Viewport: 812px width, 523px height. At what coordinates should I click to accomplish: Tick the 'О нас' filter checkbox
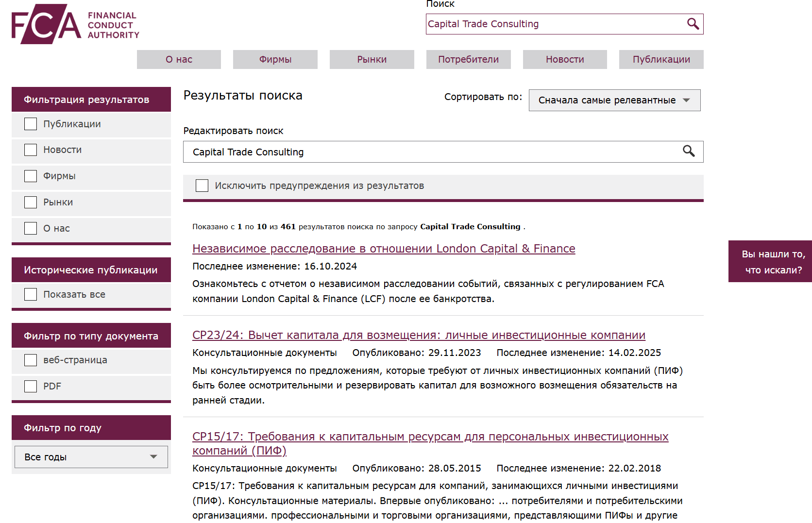click(x=31, y=228)
